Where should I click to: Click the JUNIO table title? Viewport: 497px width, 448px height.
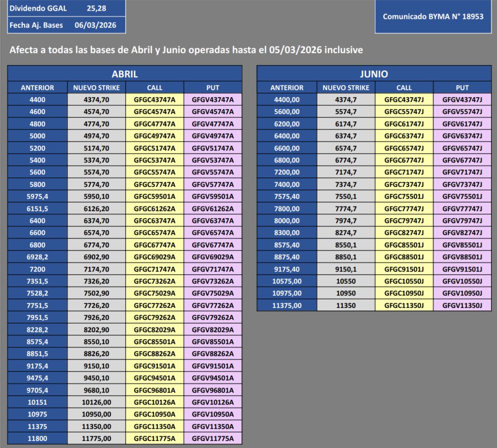coord(374,74)
